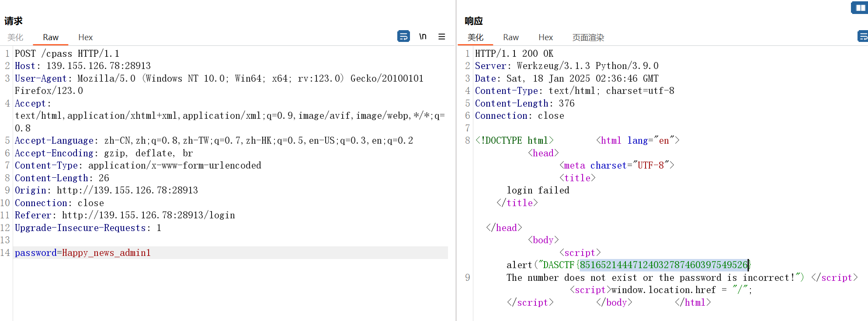Viewport: 868px width, 321px height.
Task: Click the Accept-Language header in request
Action: click(214, 141)
